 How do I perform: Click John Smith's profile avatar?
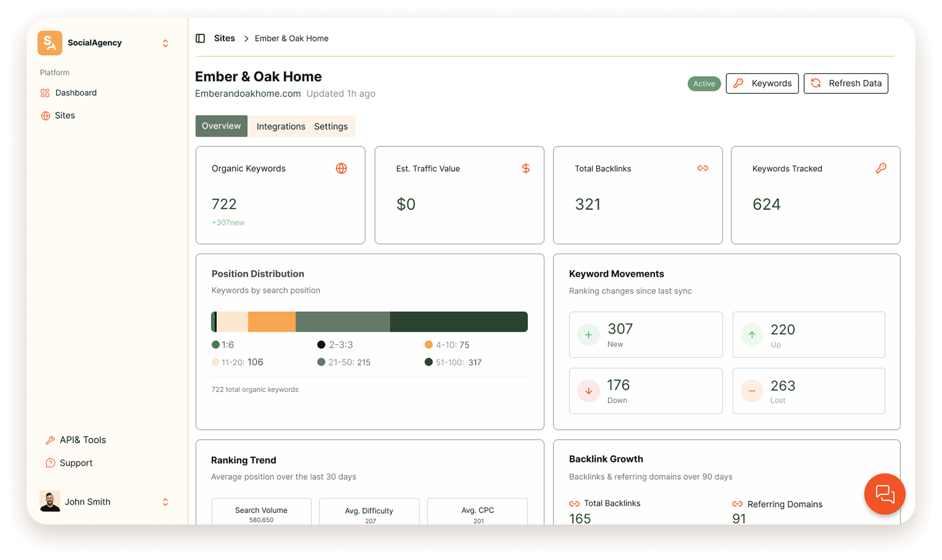50,502
